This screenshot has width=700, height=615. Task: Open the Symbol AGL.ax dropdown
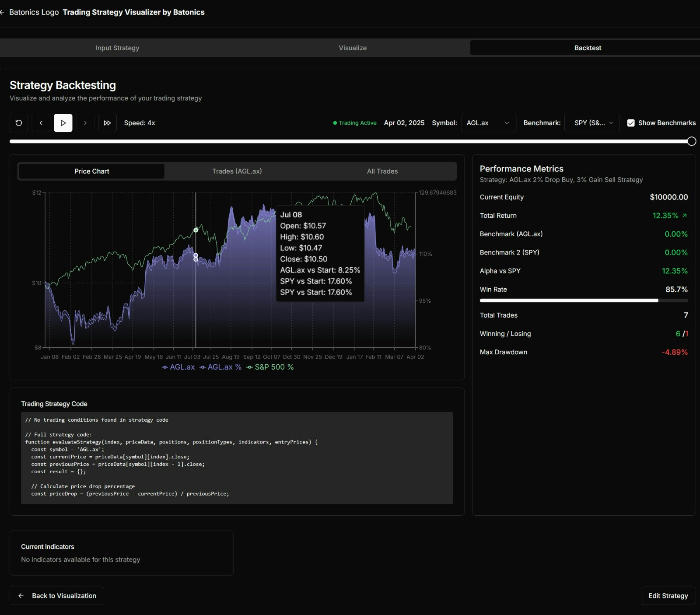pos(488,123)
